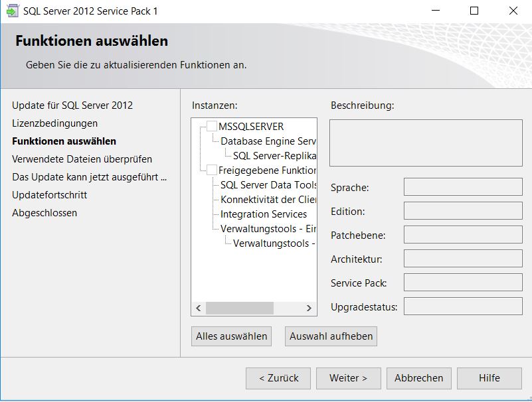Maximize the SQL Server setup window
This screenshot has height=402, width=532.
474,11
